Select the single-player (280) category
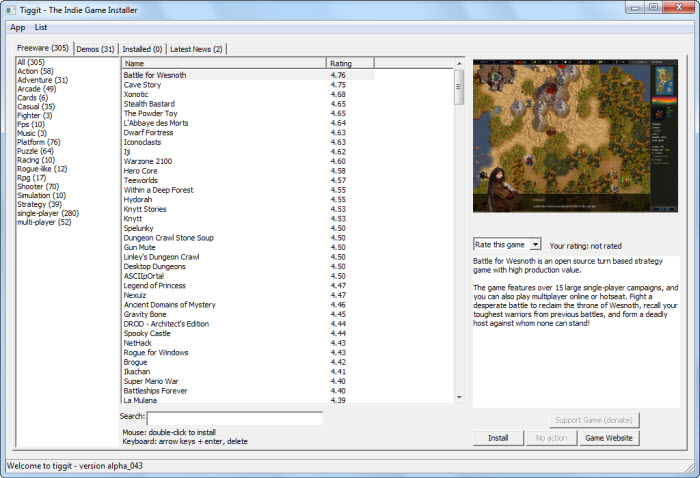The width and height of the screenshot is (700, 478). tap(48, 213)
